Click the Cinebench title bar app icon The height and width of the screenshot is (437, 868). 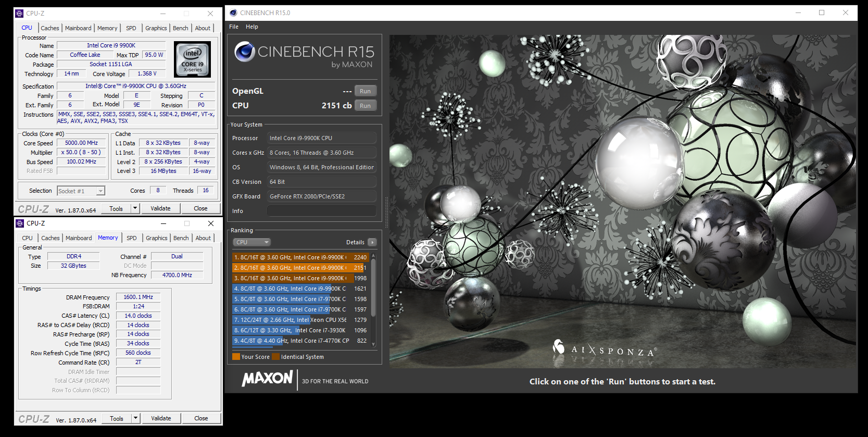pyautogui.click(x=233, y=13)
